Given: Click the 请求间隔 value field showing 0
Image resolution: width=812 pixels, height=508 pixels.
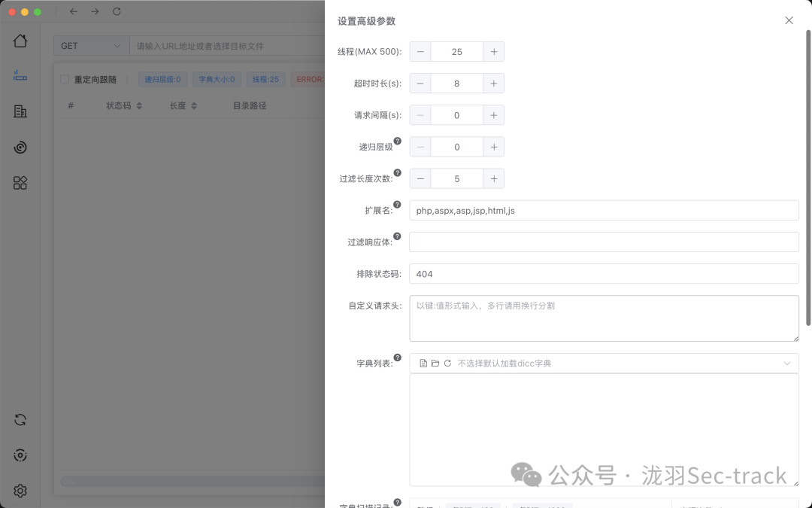Looking at the screenshot, I should click(457, 115).
